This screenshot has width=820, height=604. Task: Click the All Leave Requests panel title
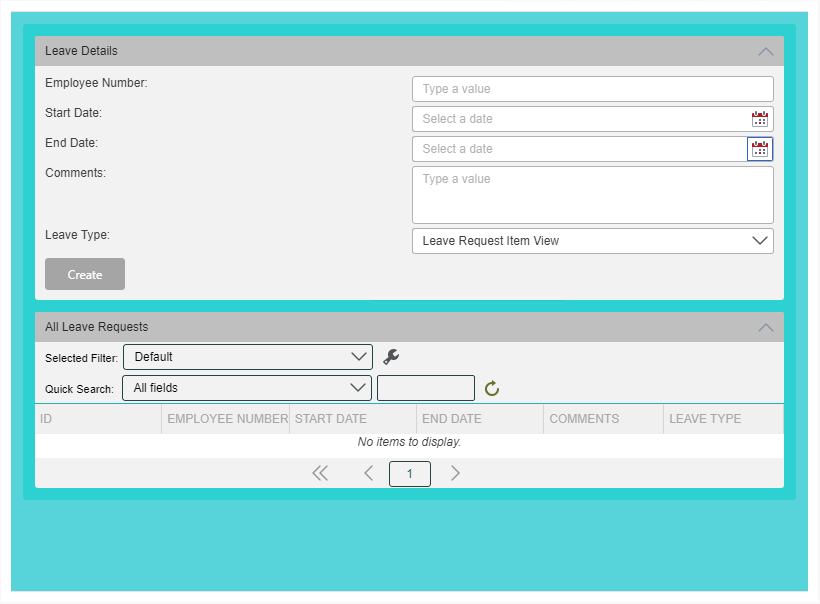pyautogui.click(x=97, y=327)
